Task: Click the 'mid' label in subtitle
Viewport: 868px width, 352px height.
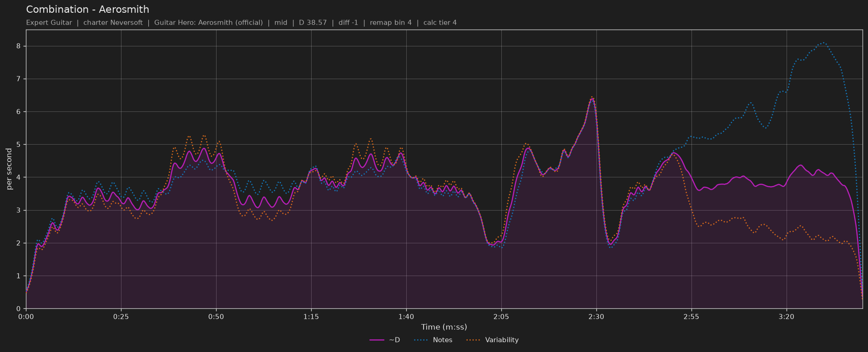Action: pos(281,23)
